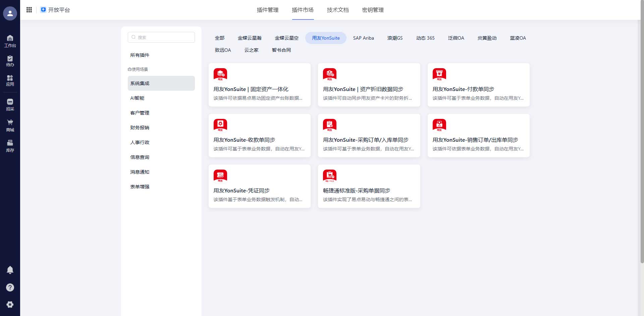Screen dimensions: 644x316
Task: Filter by 云之家 tag
Action: (x=252, y=50)
